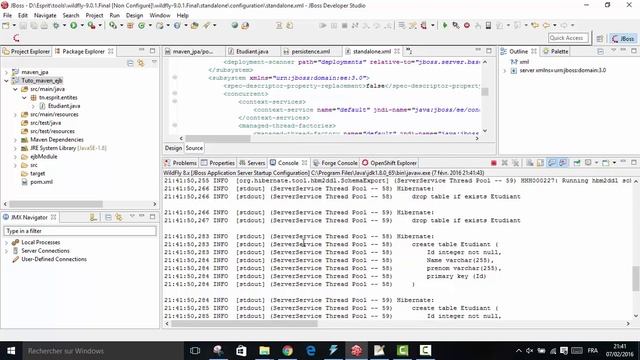Click the Debug bug icon in toolbar
Screen dimensions: 640x360
(x=56, y=25)
